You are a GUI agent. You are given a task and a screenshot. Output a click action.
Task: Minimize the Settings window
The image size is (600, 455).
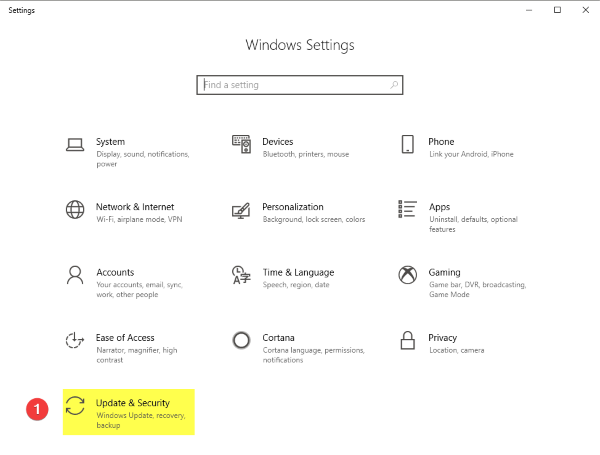pos(529,10)
